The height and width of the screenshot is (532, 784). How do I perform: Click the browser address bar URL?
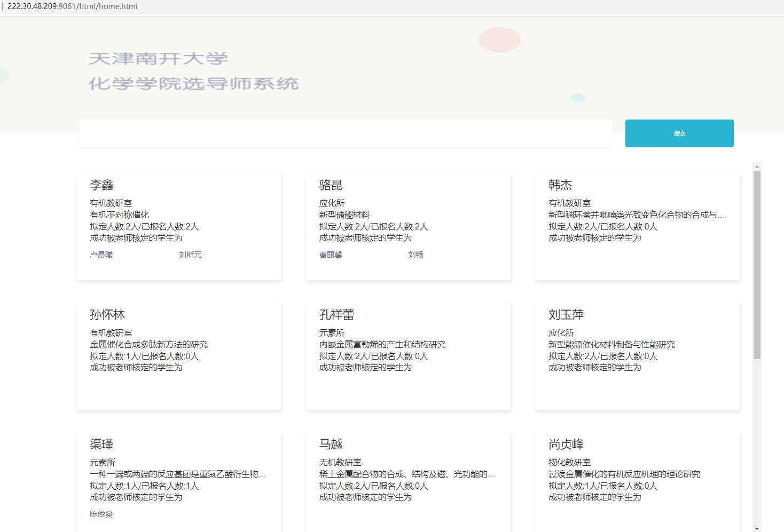(x=73, y=6)
